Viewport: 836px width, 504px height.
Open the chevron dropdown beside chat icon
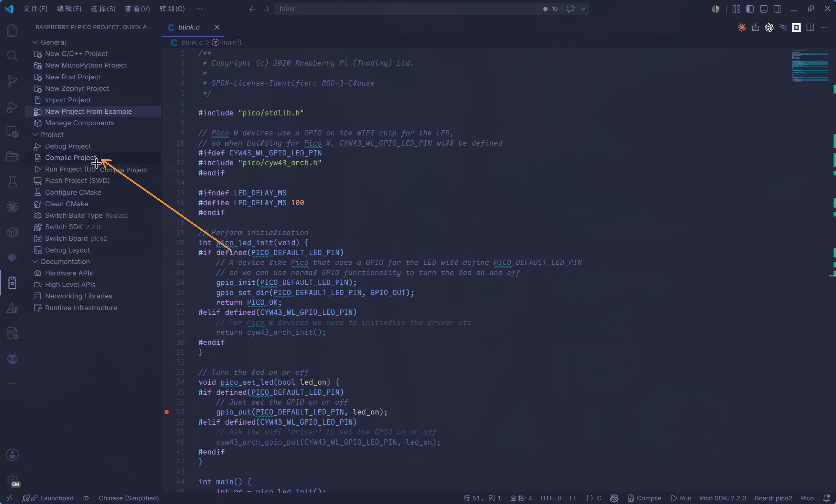point(583,9)
